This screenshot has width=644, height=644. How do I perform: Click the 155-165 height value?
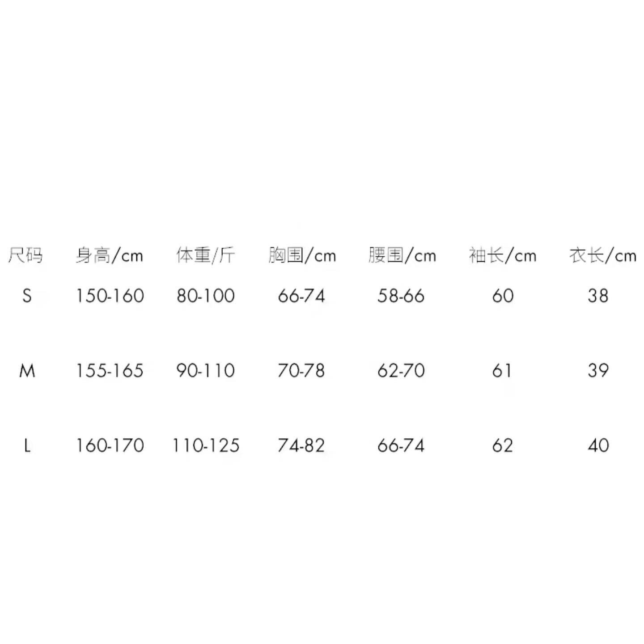click(x=110, y=370)
